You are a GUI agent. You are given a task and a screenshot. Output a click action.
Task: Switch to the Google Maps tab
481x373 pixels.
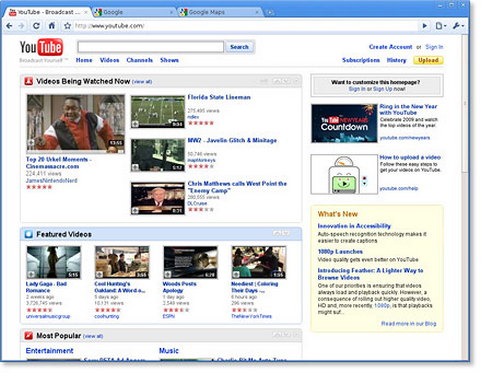click(219, 12)
